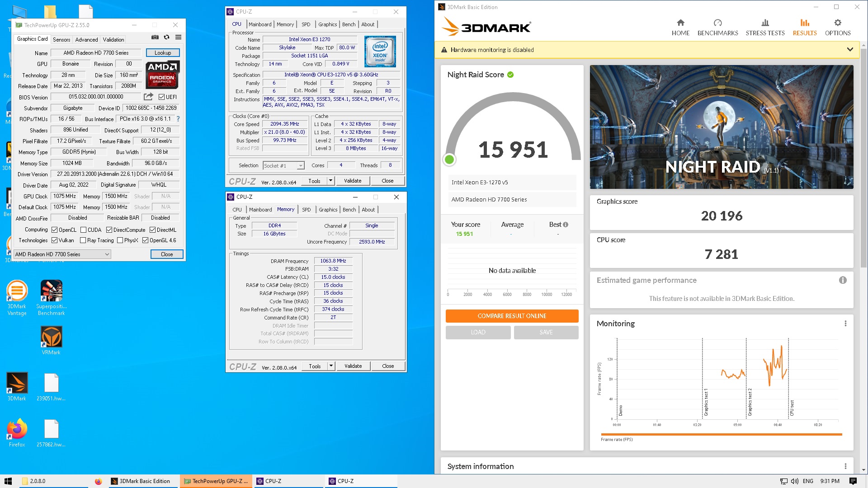The width and height of the screenshot is (868, 488).
Task: Open Graphics tab in lower CPU-Z window
Action: 328,210
